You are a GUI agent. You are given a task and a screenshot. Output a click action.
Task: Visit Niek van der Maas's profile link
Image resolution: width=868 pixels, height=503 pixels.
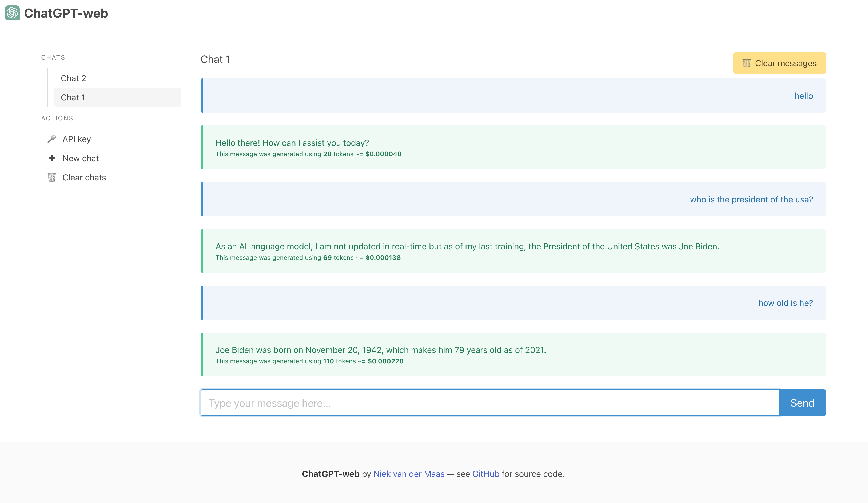click(409, 474)
